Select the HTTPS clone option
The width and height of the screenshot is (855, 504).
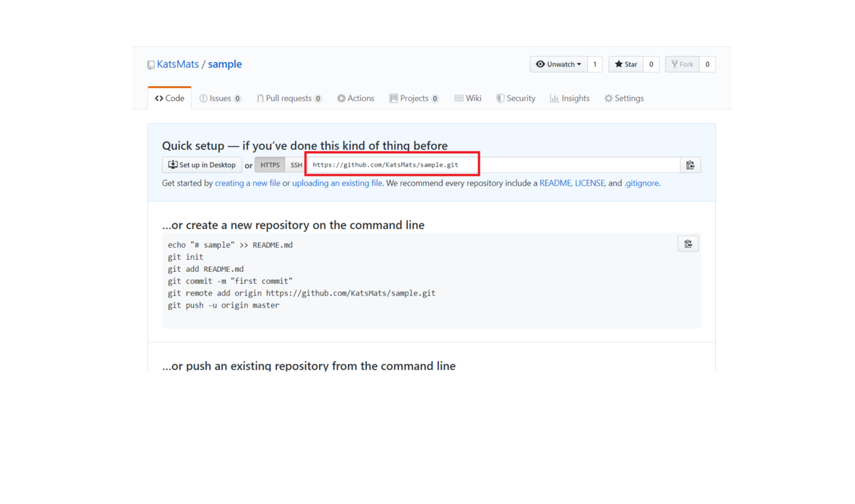pyautogui.click(x=270, y=165)
